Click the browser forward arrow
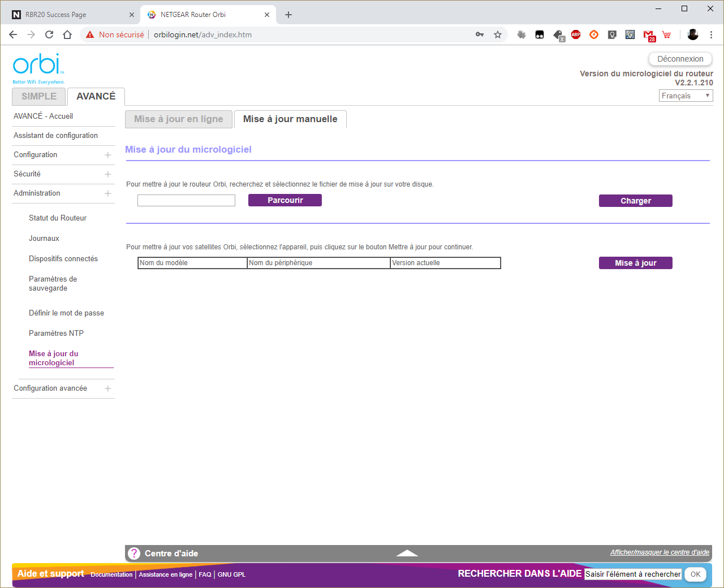Image resolution: width=724 pixels, height=588 pixels. pyautogui.click(x=31, y=34)
